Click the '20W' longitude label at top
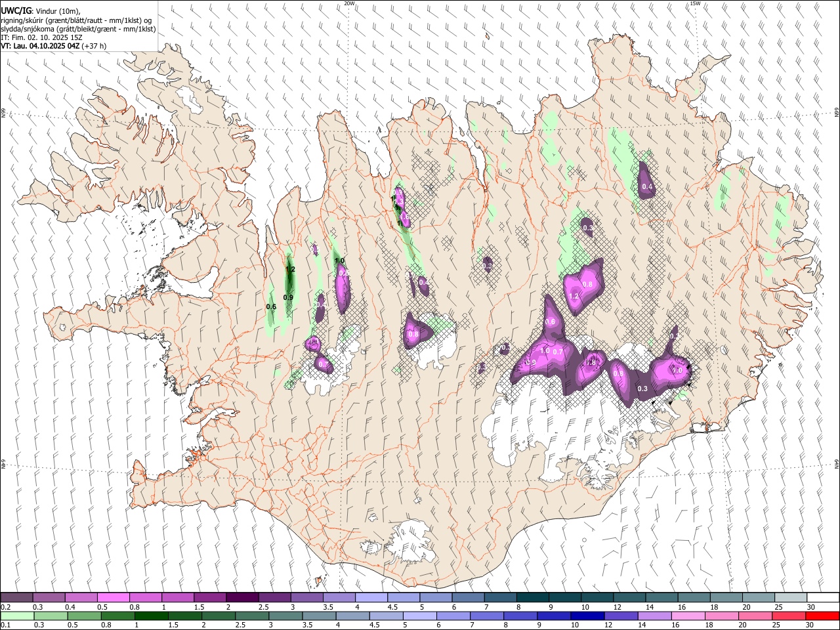The height and width of the screenshot is (630, 840). click(350, 3)
